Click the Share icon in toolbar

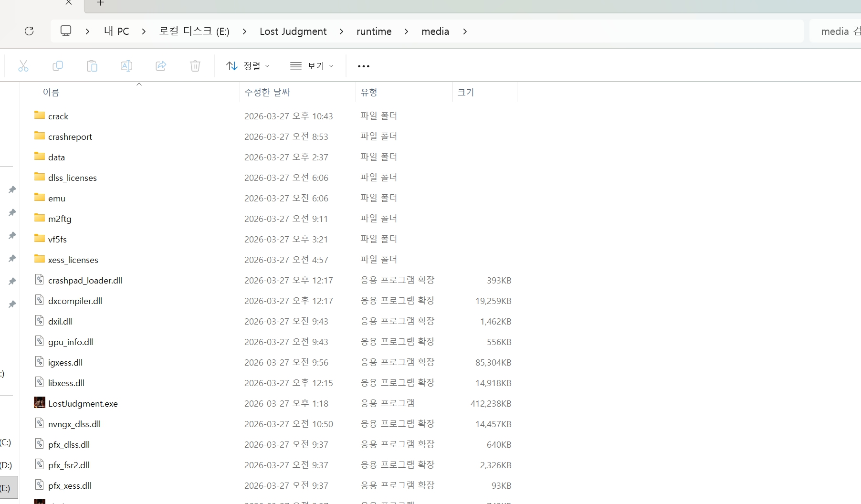161,66
